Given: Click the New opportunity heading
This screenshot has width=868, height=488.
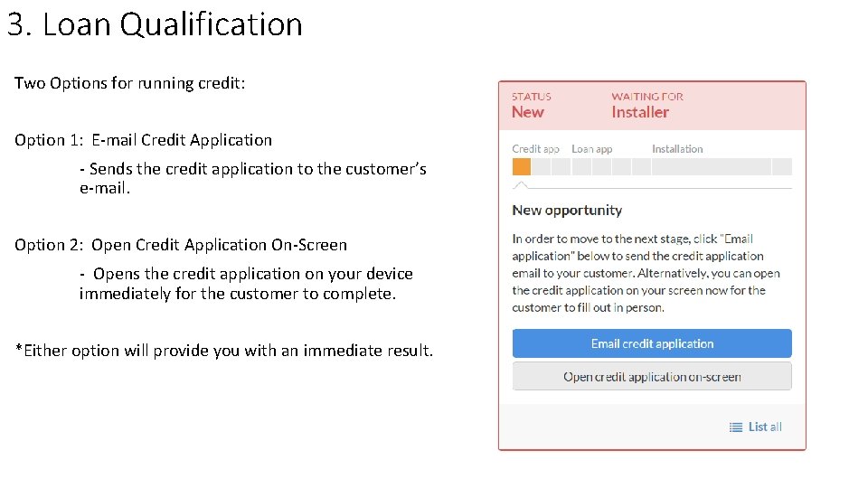Looking at the screenshot, I should click(567, 211).
